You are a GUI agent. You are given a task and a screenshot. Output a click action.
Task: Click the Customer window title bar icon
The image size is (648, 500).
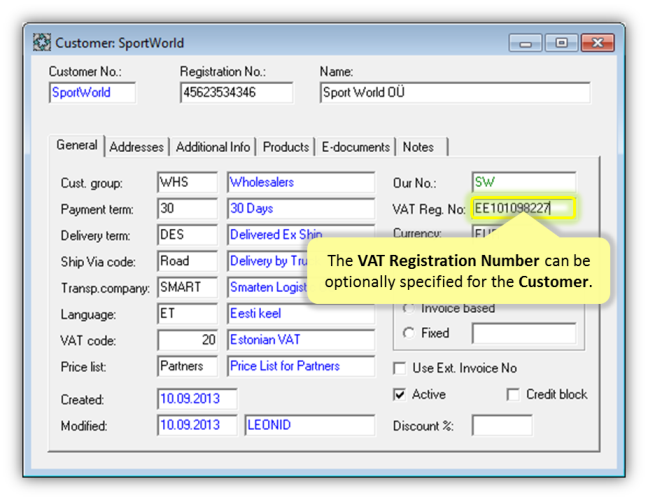pos(42,43)
